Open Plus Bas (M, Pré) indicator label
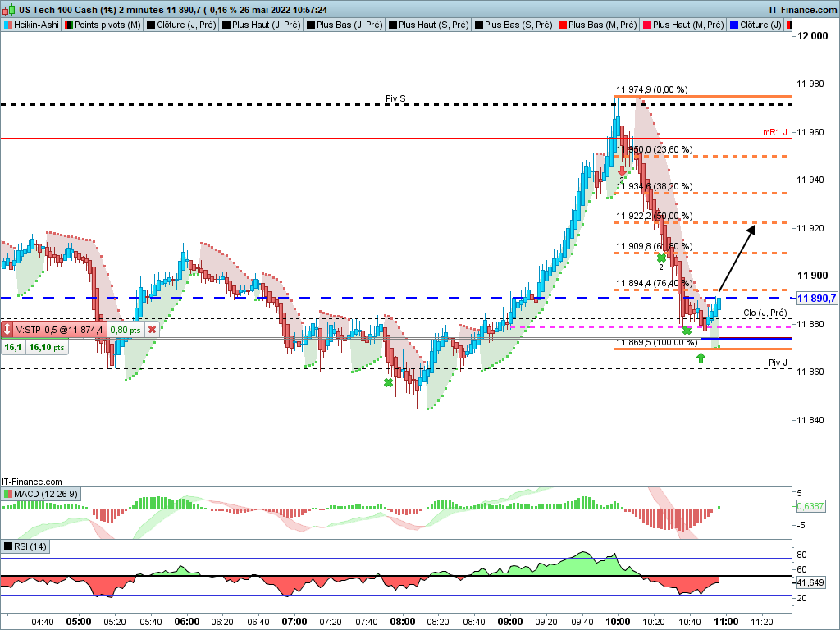Screen dimensions: 840x630 (x=602, y=25)
